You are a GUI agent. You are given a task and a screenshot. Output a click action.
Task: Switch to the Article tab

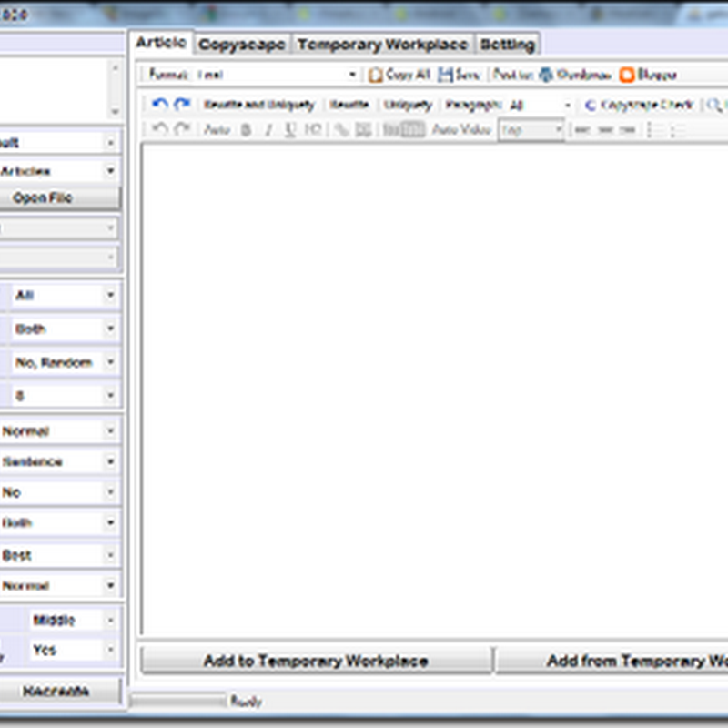pos(161,43)
